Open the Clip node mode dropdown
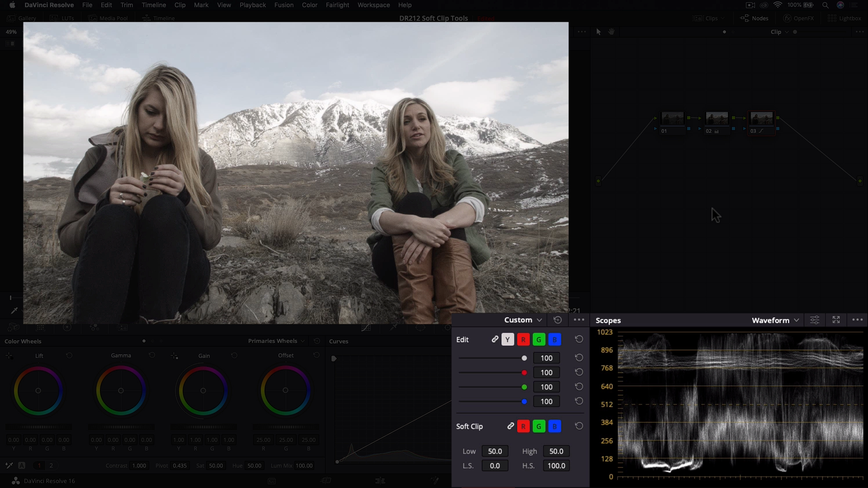 (779, 32)
